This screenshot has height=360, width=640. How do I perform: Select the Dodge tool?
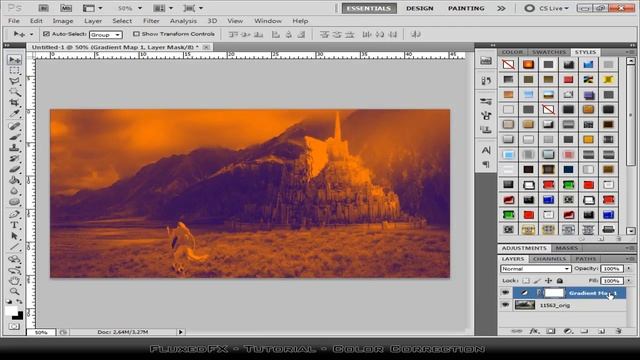15,202
